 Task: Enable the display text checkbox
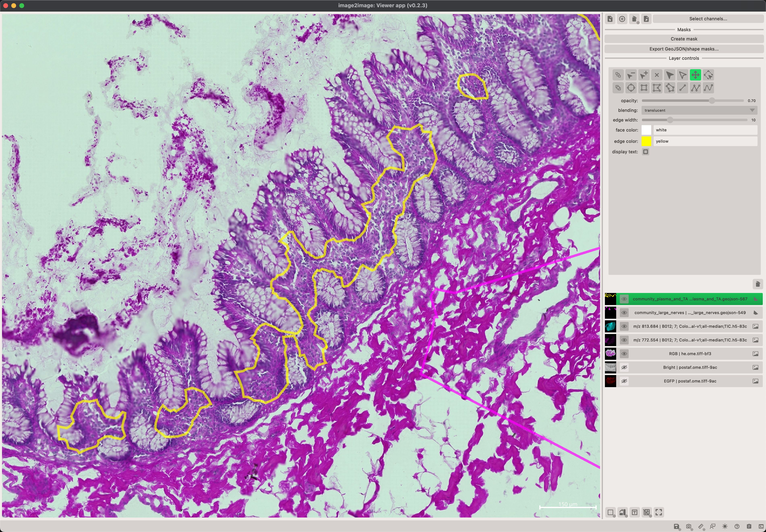pos(646,152)
